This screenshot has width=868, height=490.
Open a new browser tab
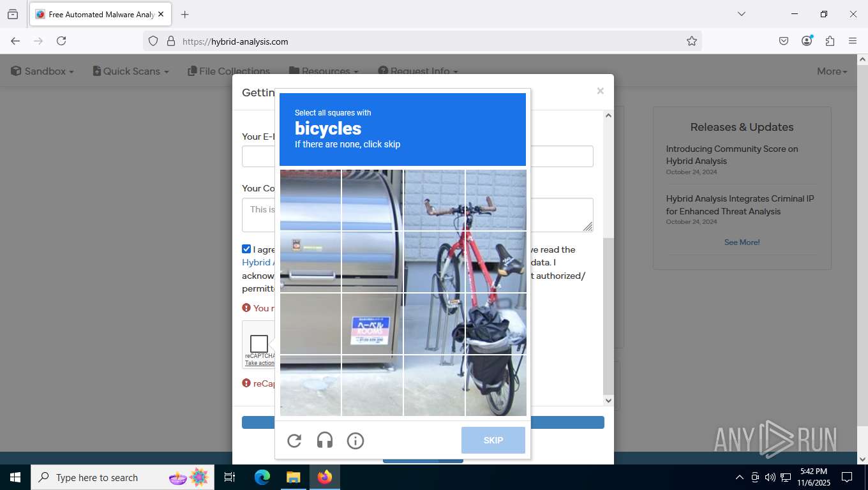point(184,14)
